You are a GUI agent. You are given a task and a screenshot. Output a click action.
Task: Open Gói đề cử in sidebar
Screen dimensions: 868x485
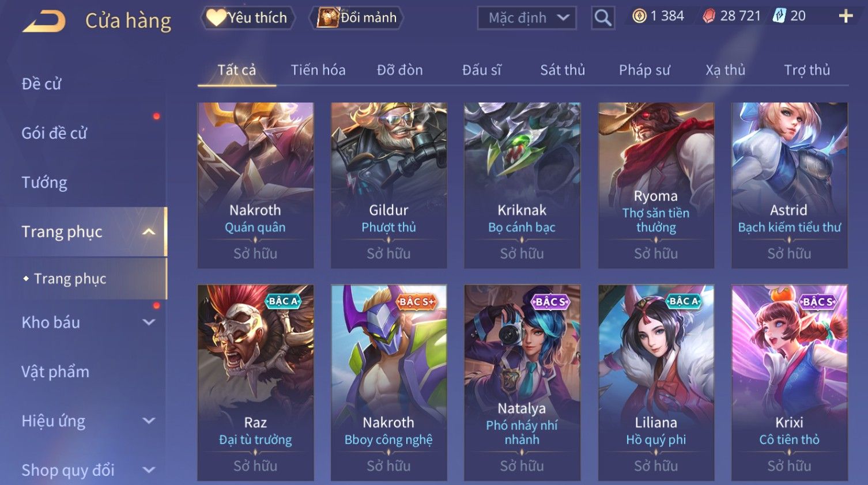[54, 133]
